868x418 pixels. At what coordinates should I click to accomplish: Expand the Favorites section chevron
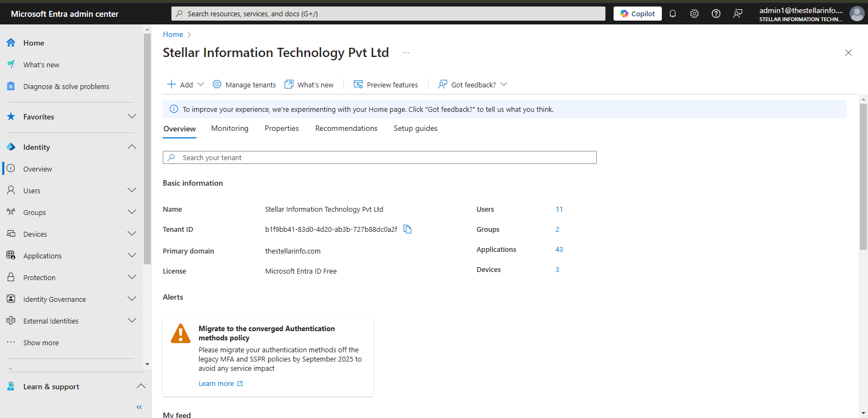(132, 116)
